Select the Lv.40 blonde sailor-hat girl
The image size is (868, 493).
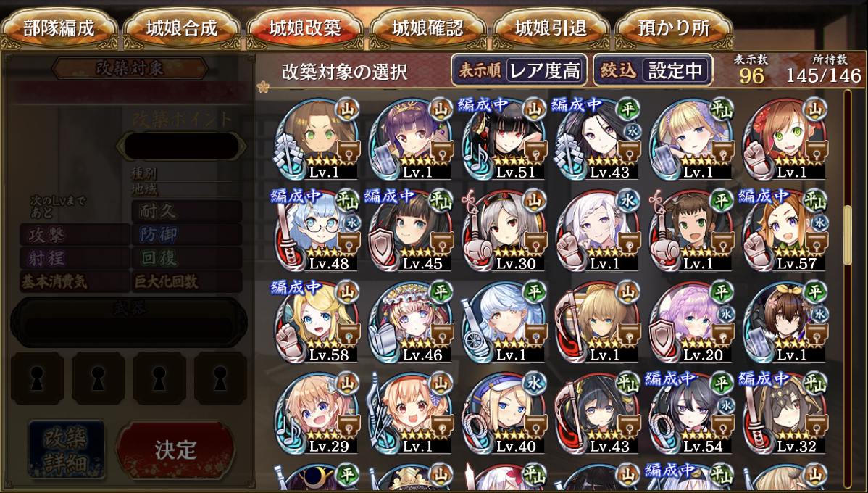(x=504, y=413)
